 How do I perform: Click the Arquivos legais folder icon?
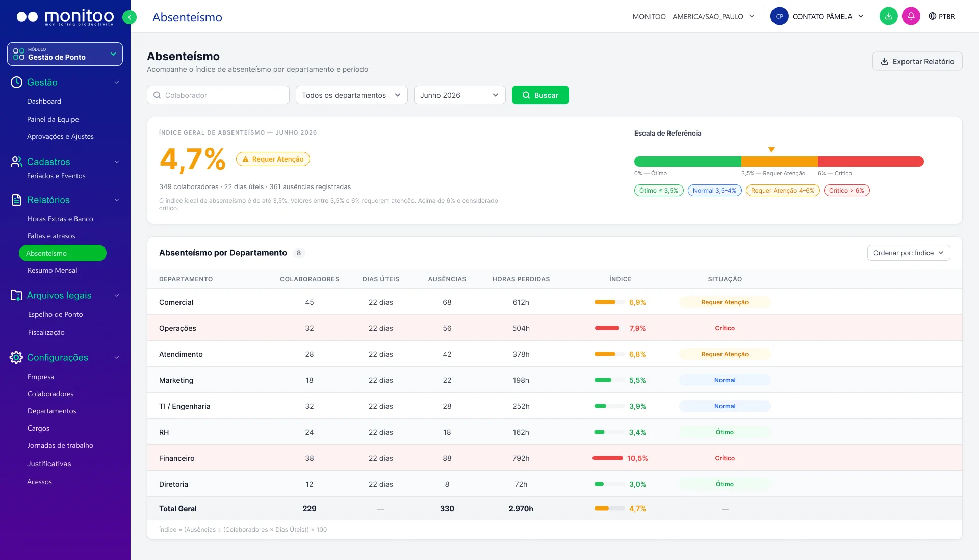(x=16, y=295)
